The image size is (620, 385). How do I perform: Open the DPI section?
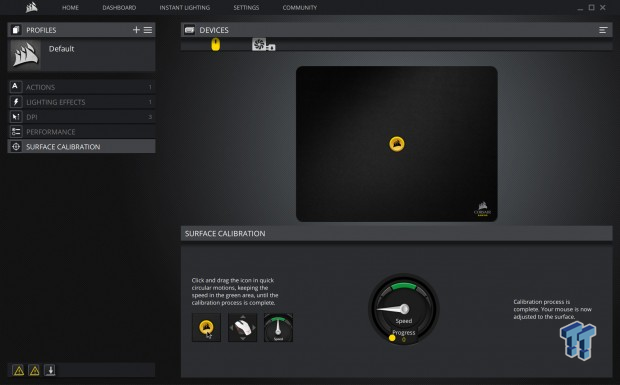click(x=81, y=117)
